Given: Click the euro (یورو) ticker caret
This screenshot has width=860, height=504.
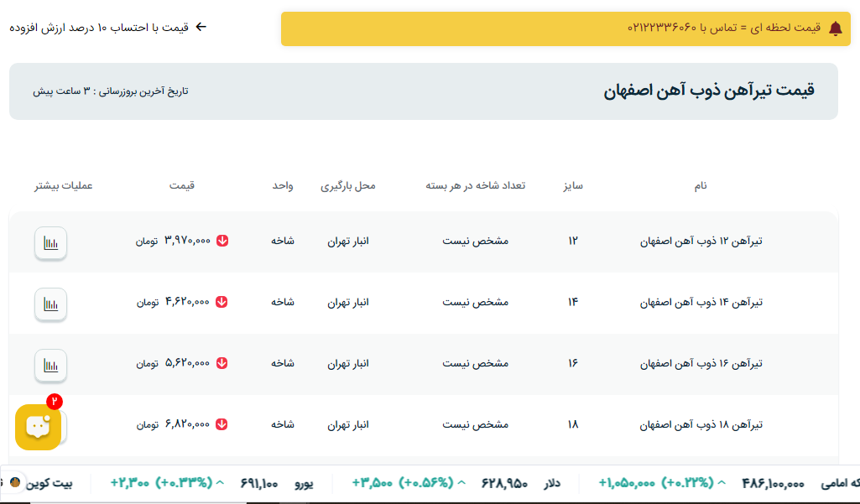Looking at the screenshot, I should click(x=221, y=484).
